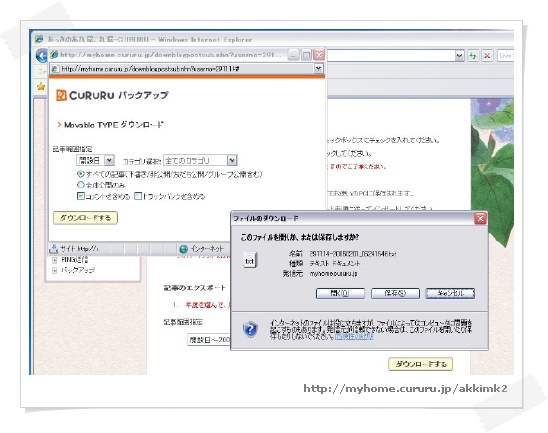Viewport: 548px width, 433px height.
Task: Select the public-only articles radio button
Action: click(x=80, y=185)
